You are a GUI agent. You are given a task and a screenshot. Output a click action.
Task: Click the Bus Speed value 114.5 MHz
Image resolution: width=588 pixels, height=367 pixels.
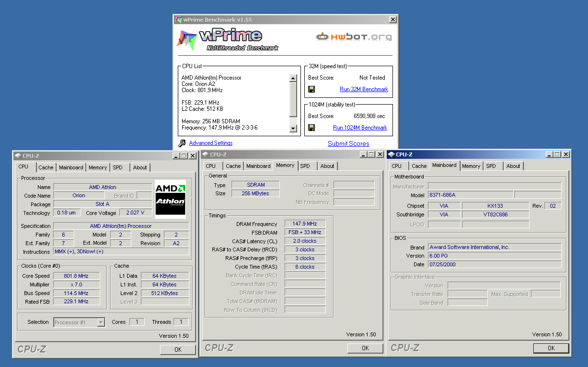76,293
